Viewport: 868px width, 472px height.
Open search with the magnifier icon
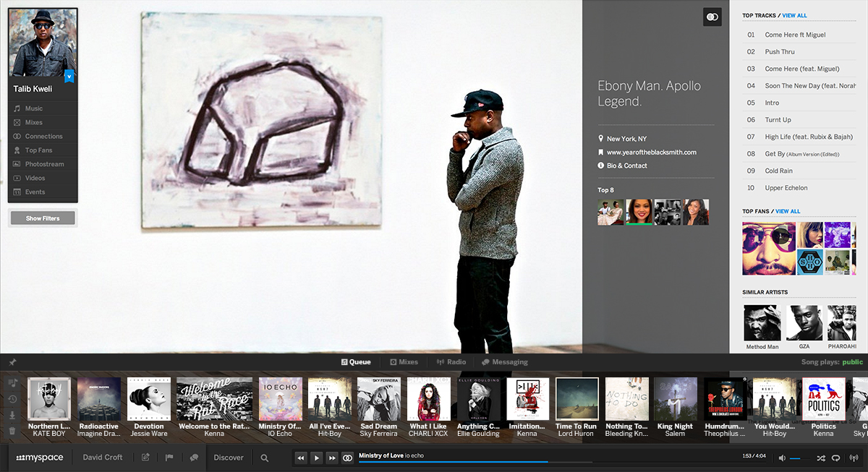coord(265,458)
